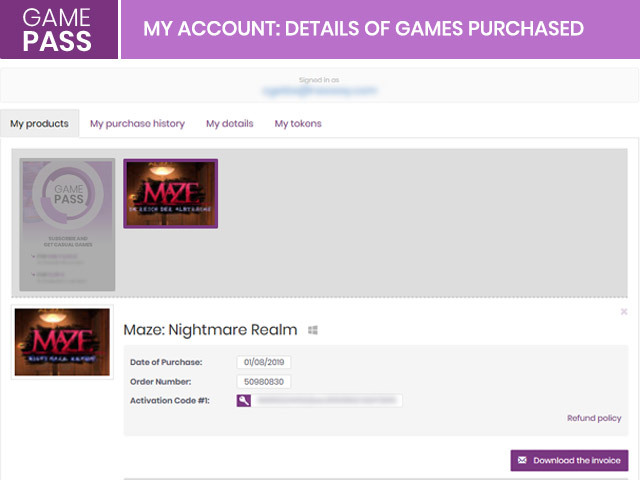The width and height of the screenshot is (640, 480).
Task: Click the My Account header title text
Action: pyautogui.click(x=363, y=29)
